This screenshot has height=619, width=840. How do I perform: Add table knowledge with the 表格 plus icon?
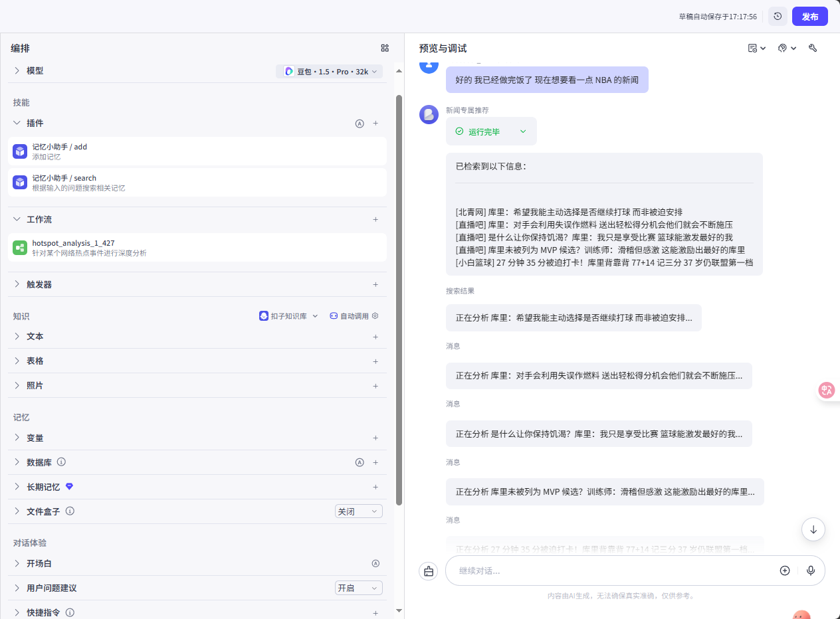pos(375,361)
